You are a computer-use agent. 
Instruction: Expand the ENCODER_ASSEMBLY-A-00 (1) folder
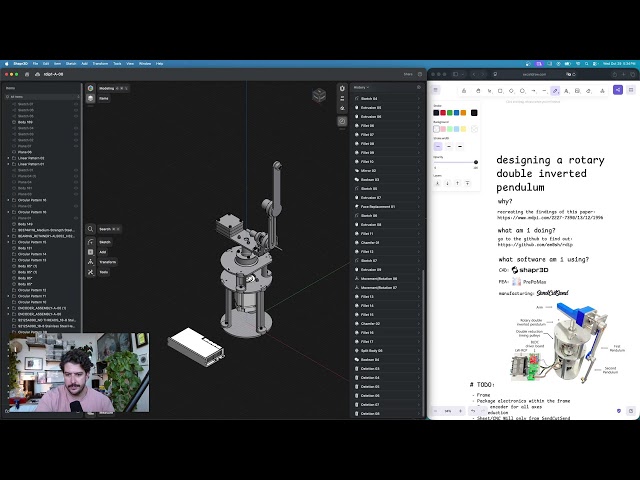pyautogui.click(x=9, y=308)
